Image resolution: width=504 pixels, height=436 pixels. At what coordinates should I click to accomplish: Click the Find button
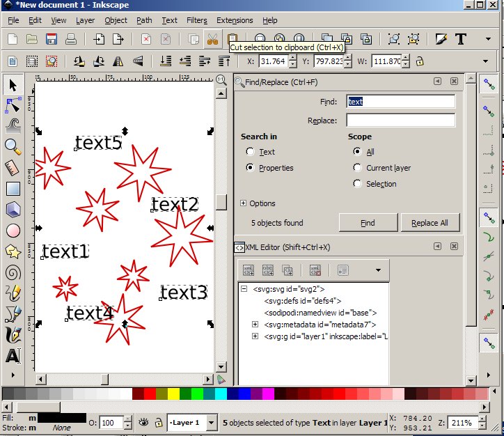[368, 223]
